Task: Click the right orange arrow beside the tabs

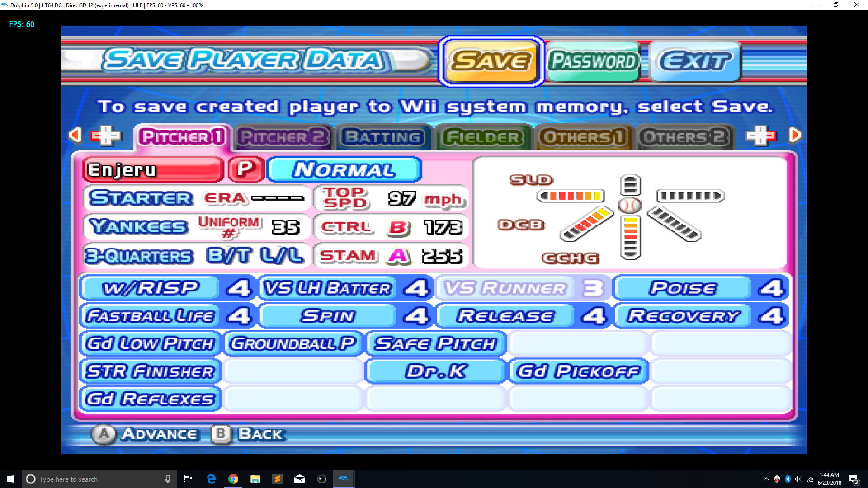Action: pos(795,135)
